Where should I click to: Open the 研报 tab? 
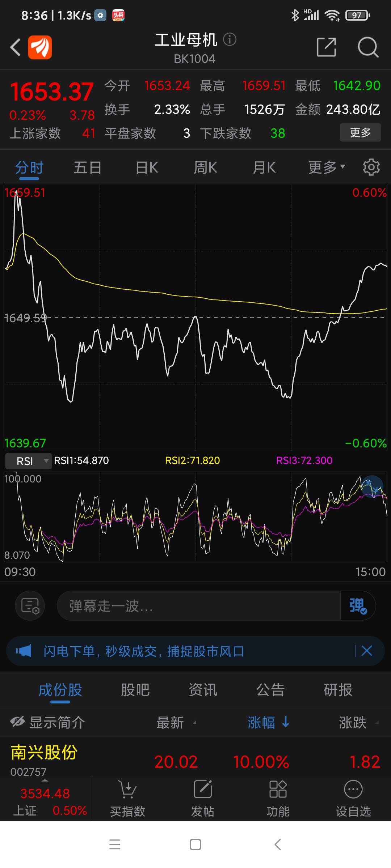(338, 690)
